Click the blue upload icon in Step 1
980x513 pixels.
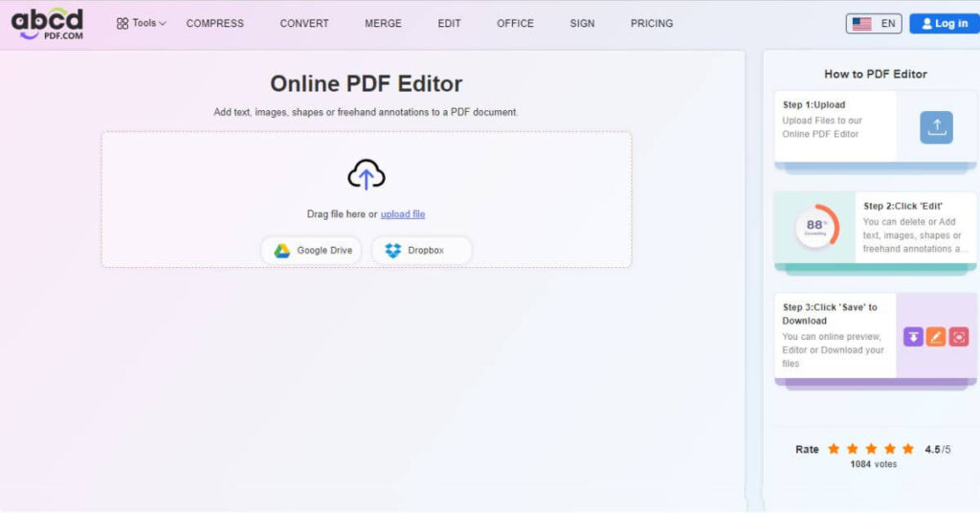(x=936, y=127)
